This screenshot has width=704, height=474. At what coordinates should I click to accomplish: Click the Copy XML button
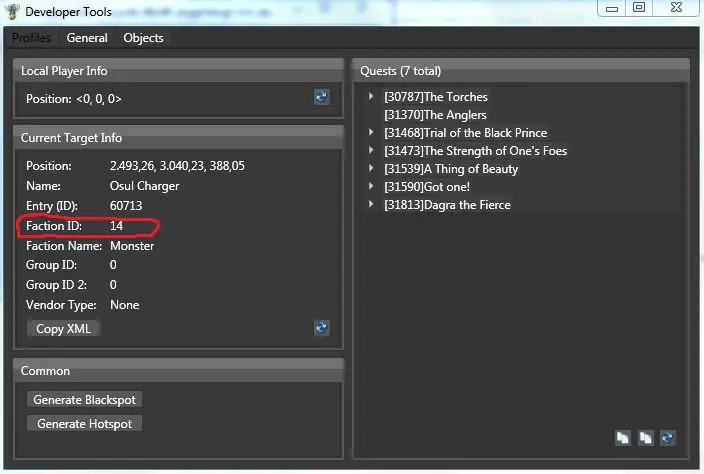click(x=63, y=329)
